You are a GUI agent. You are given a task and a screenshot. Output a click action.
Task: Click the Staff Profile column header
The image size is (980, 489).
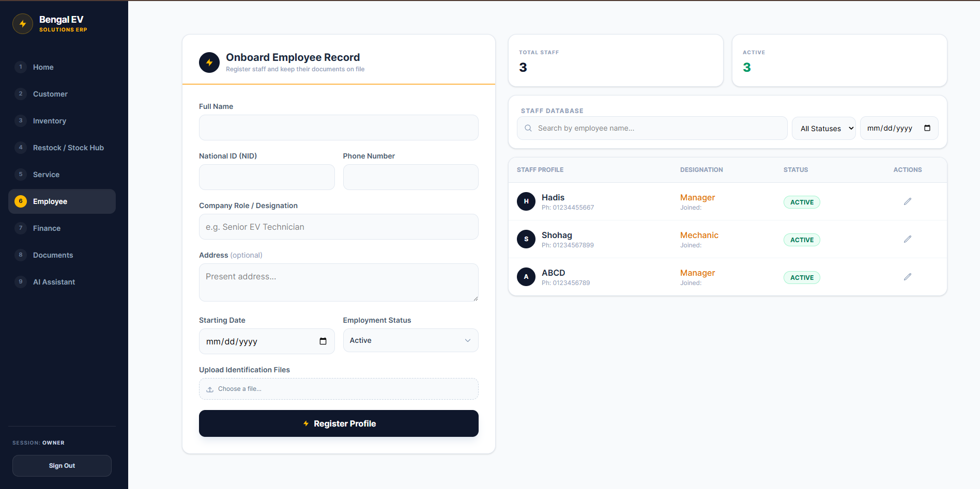(x=540, y=170)
